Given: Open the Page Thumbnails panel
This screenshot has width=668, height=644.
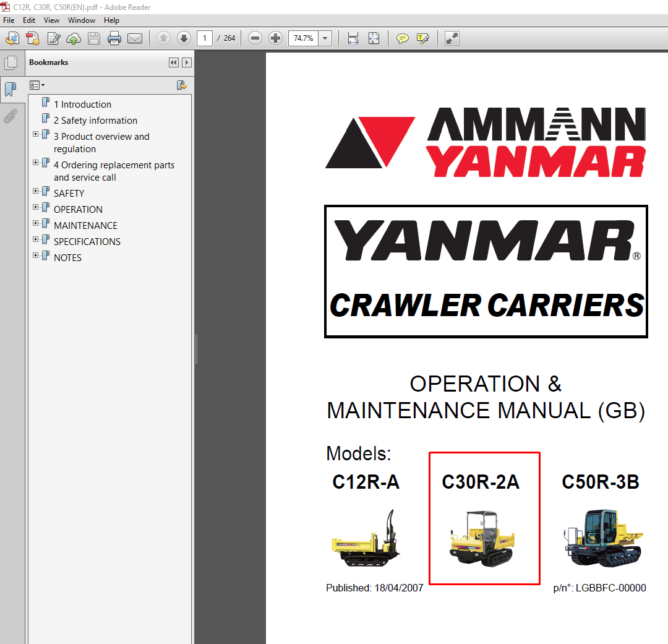Looking at the screenshot, I should (x=11, y=63).
